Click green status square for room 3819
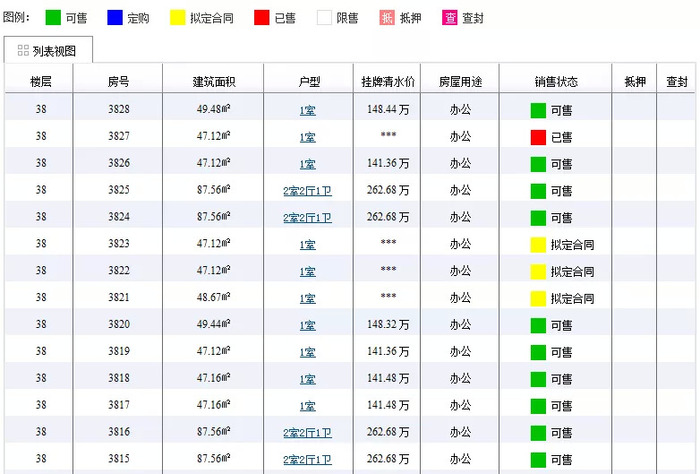 [538, 352]
